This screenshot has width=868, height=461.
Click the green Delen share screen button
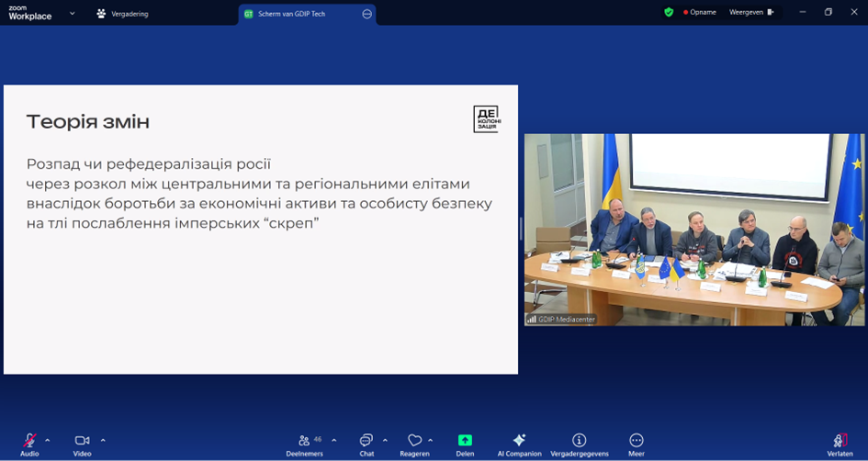pos(465,441)
